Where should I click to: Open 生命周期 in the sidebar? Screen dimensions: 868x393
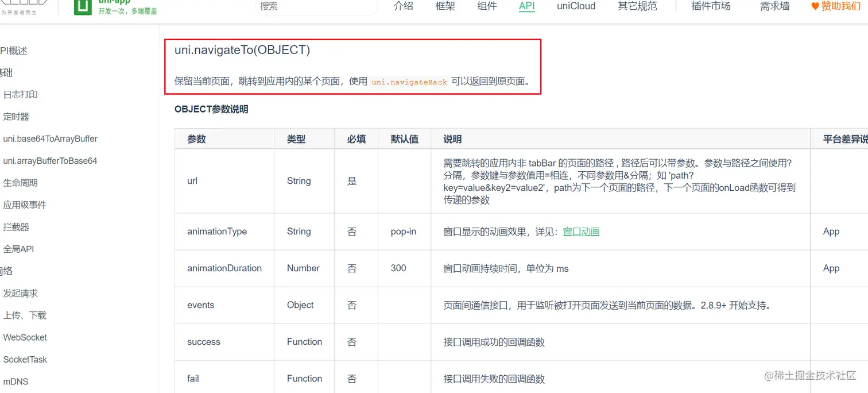click(x=20, y=183)
